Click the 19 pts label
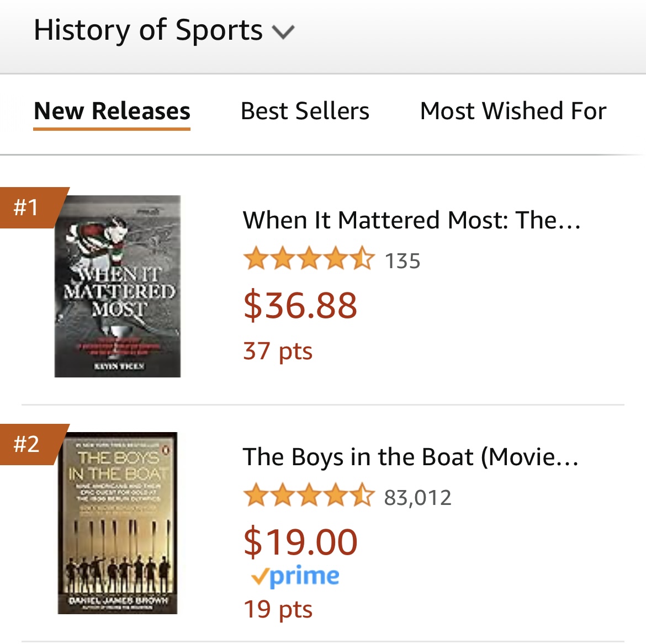The width and height of the screenshot is (646, 644). tap(278, 610)
